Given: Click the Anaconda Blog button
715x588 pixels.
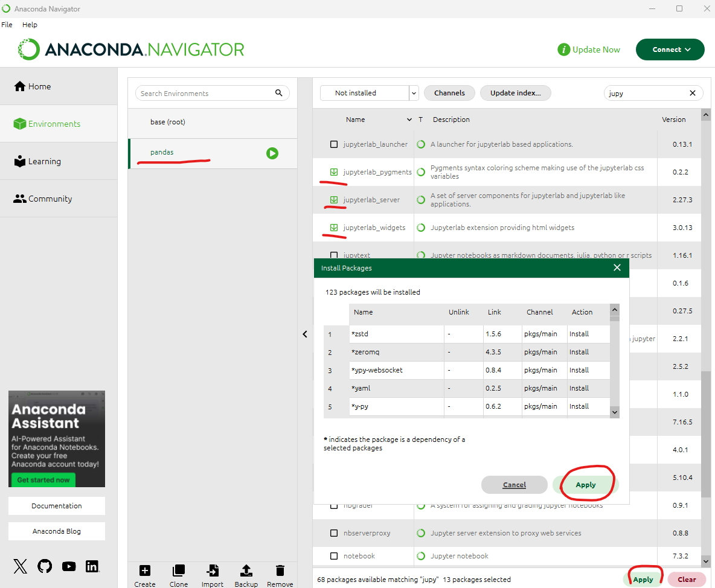Looking at the screenshot, I should 57,531.
